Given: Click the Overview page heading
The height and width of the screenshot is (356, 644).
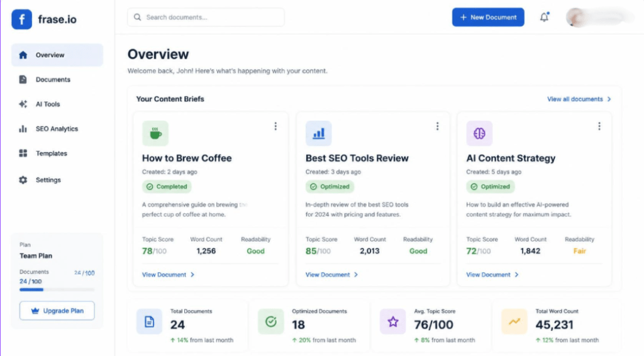Looking at the screenshot, I should (x=158, y=54).
